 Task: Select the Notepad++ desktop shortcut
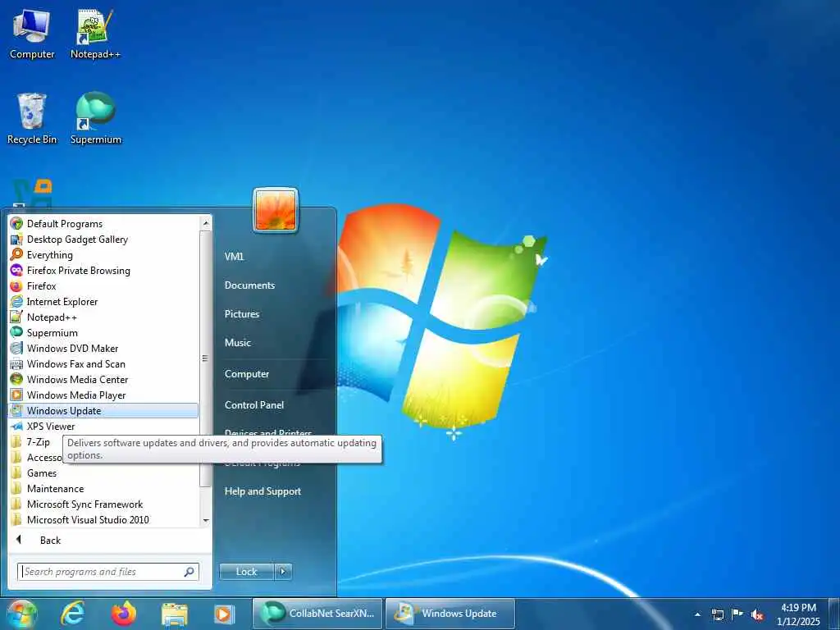click(95, 34)
